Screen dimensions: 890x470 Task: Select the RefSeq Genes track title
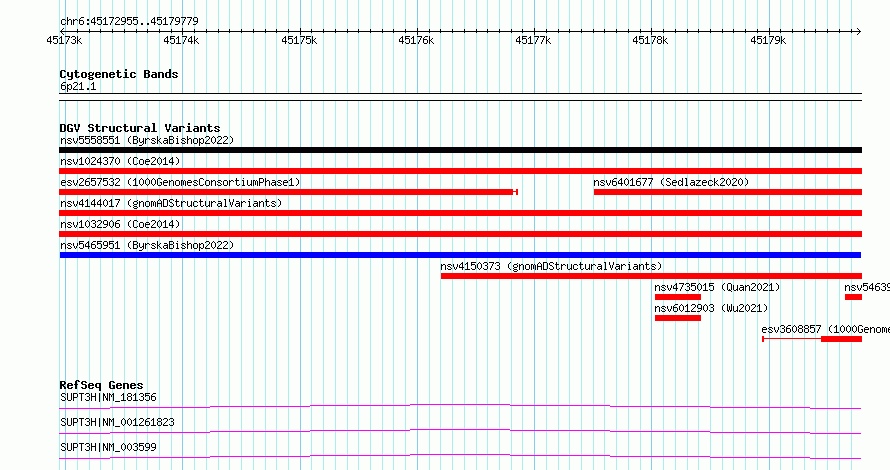102,385
